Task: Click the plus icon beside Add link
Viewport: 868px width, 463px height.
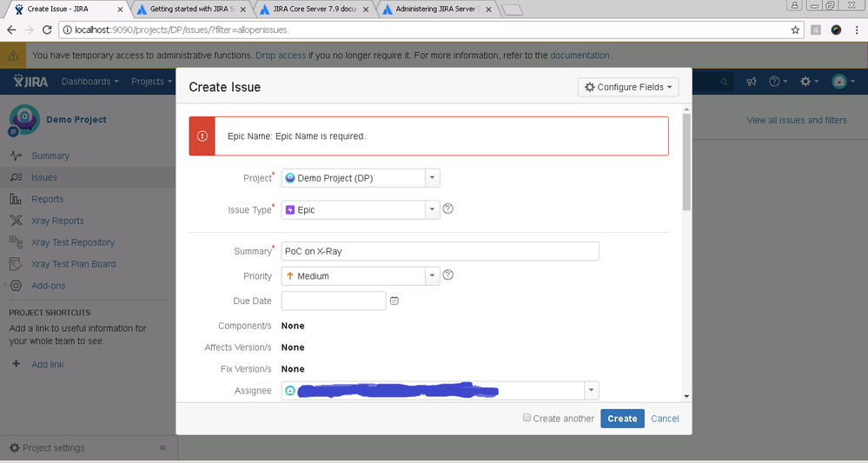Action: coord(16,364)
